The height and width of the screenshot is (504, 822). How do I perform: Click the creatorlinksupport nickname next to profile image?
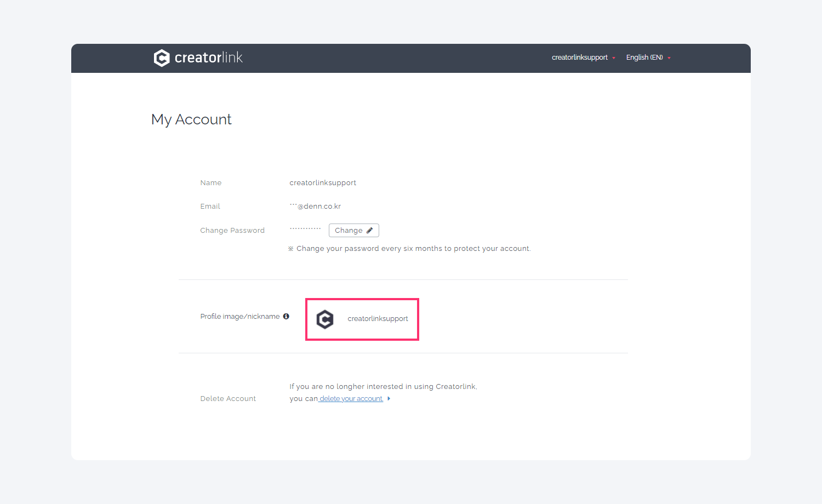pyautogui.click(x=378, y=319)
